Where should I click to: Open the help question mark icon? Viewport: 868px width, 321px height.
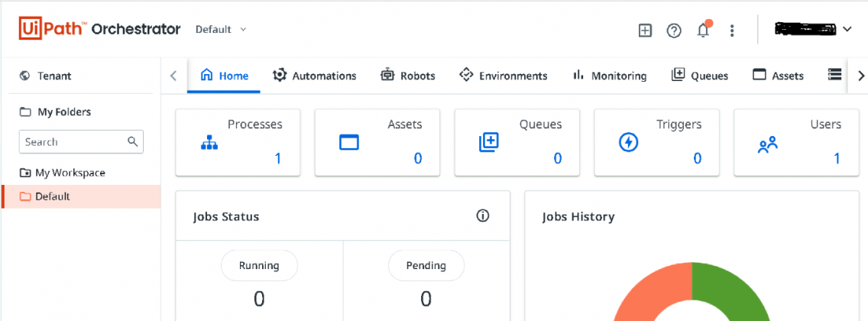click(674, 31)
